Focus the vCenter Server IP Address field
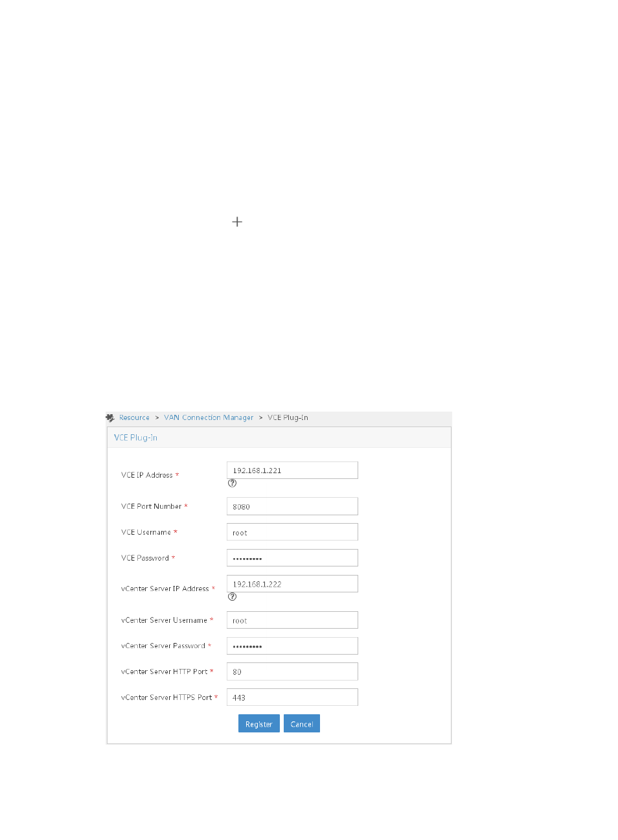The height and width of the screenshot is (840, 618). (292, 584)
